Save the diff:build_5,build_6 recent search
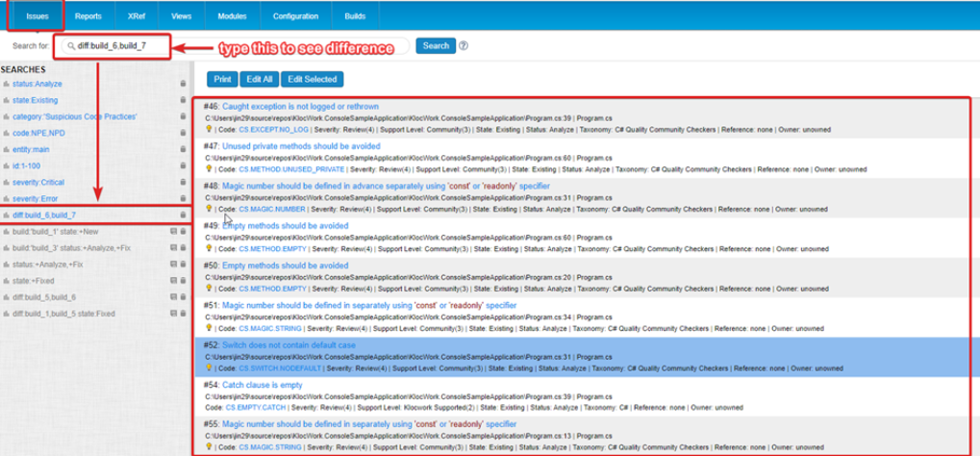The width and height of the screenshot is (980, 456). click(174, 297)
